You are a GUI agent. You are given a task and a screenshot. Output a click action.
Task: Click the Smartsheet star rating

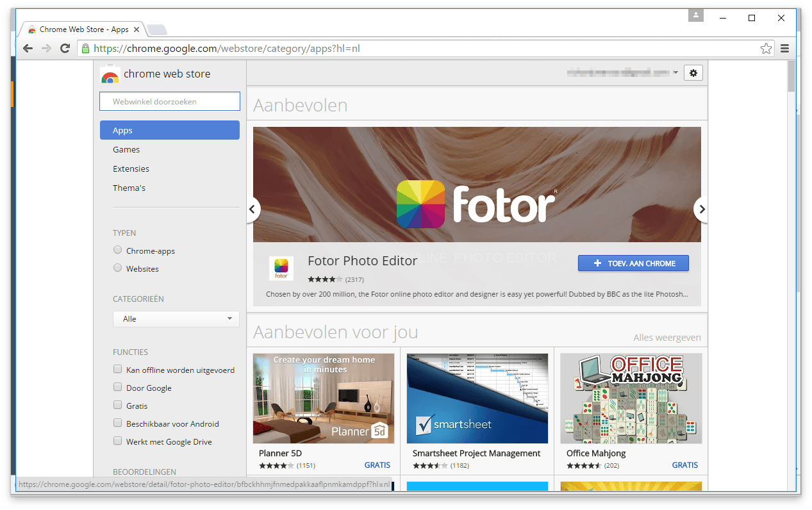[430, 466]
